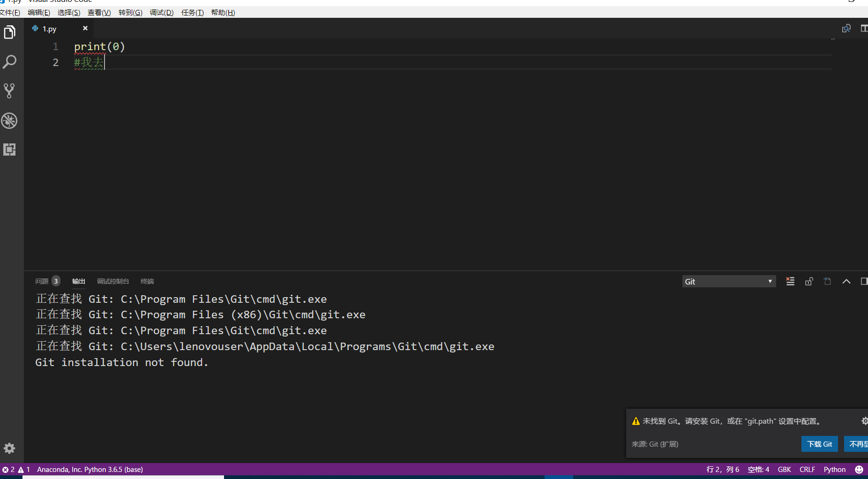Click the problems count badge 3
The height and width of the screenshot is (479, 868).
click(x=56, y=281)
